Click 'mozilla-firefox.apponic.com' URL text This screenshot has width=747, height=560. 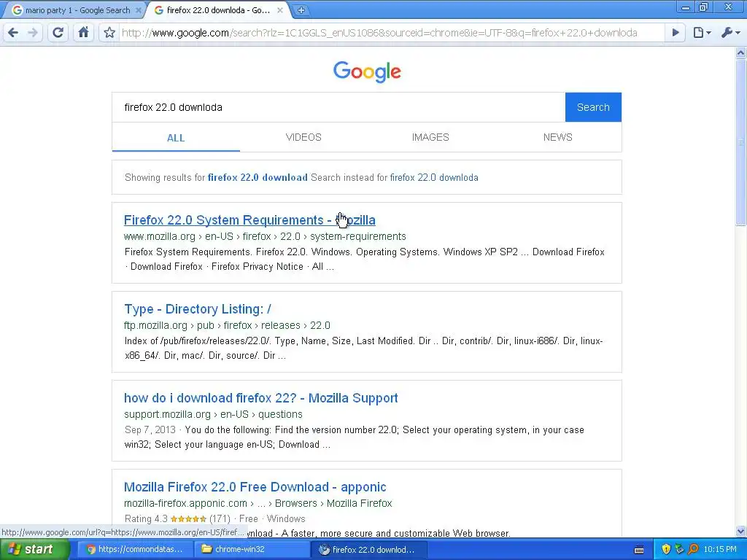[258, 503]
